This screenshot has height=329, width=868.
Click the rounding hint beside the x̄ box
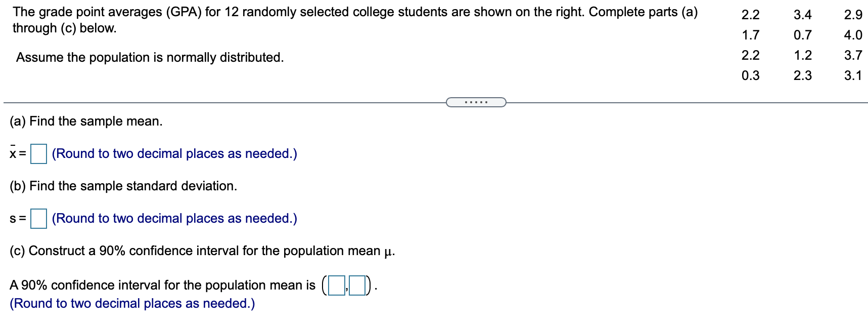(x=174, y=154)
